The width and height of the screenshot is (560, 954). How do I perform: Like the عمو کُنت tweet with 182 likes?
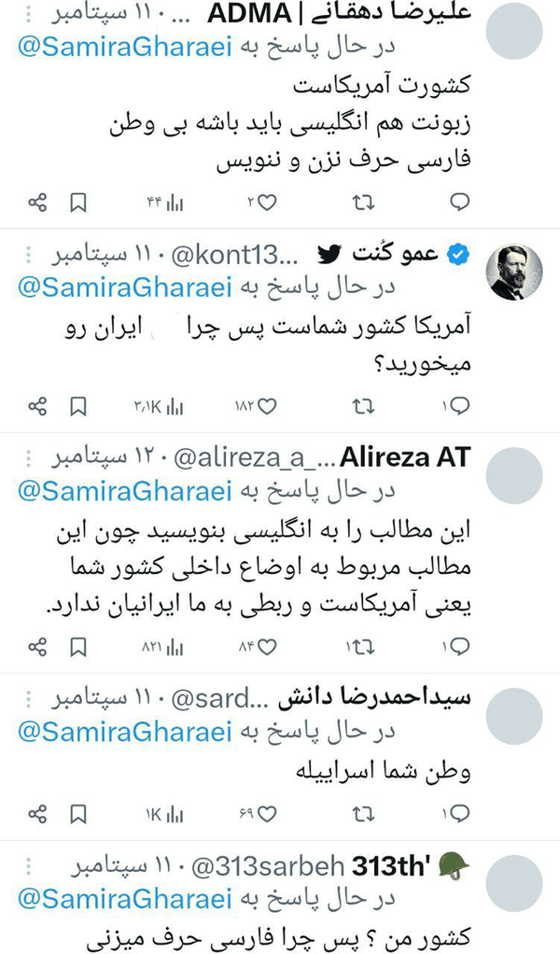pyautogui.click(x=267, y=406)
